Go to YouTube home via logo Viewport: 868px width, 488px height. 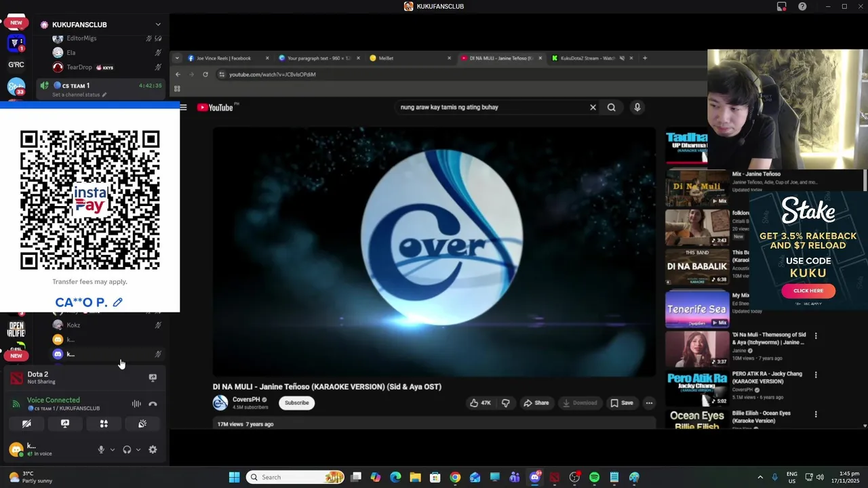tap(216, 107)
